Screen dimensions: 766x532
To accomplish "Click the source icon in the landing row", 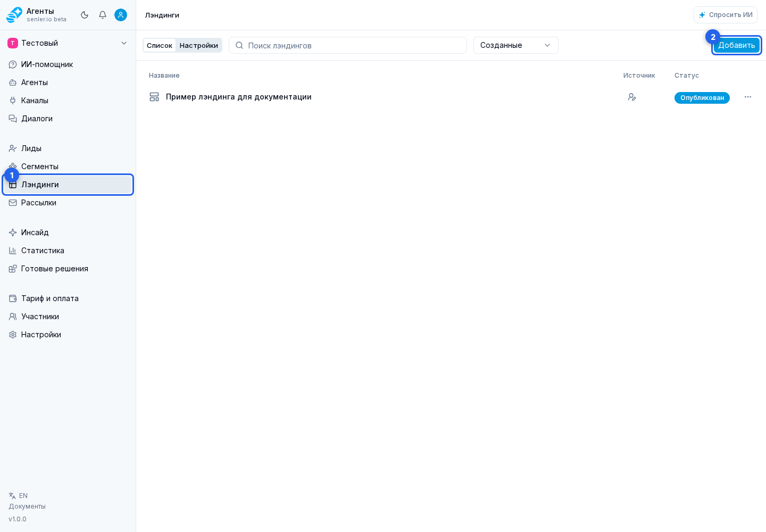I will tap(632, 97).
